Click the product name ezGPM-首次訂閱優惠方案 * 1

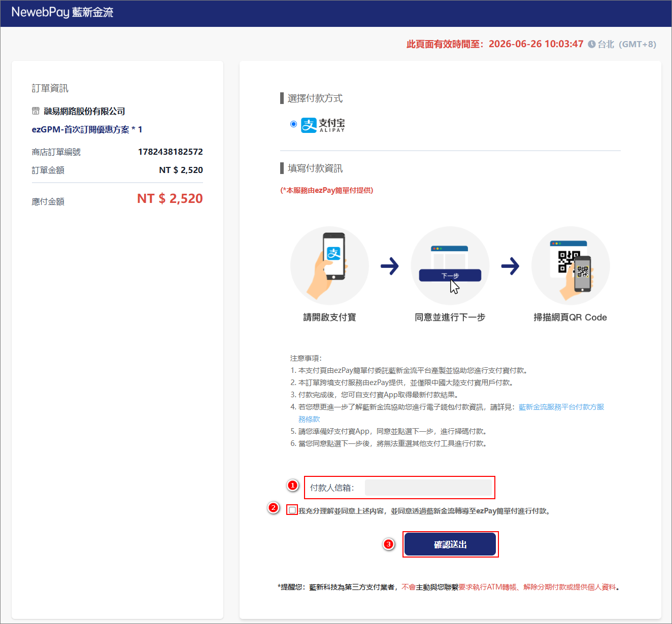click(87, 129)
